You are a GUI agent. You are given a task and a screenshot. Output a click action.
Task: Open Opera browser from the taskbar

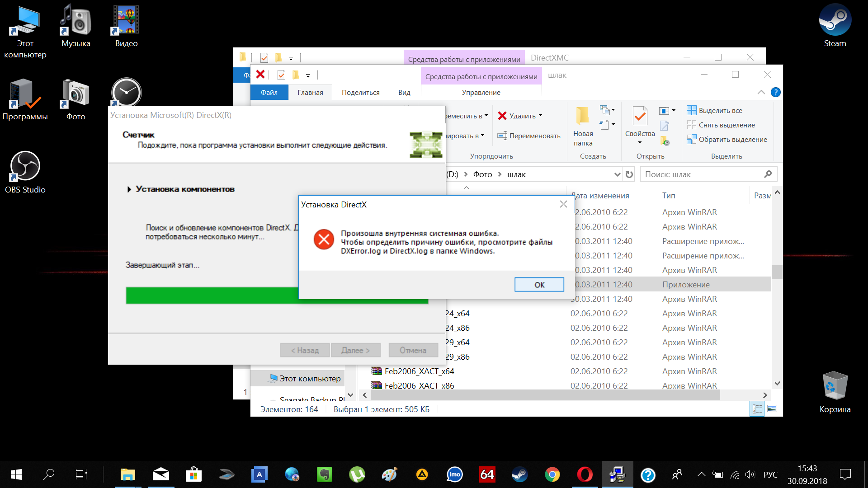click(x=585, y=474)
